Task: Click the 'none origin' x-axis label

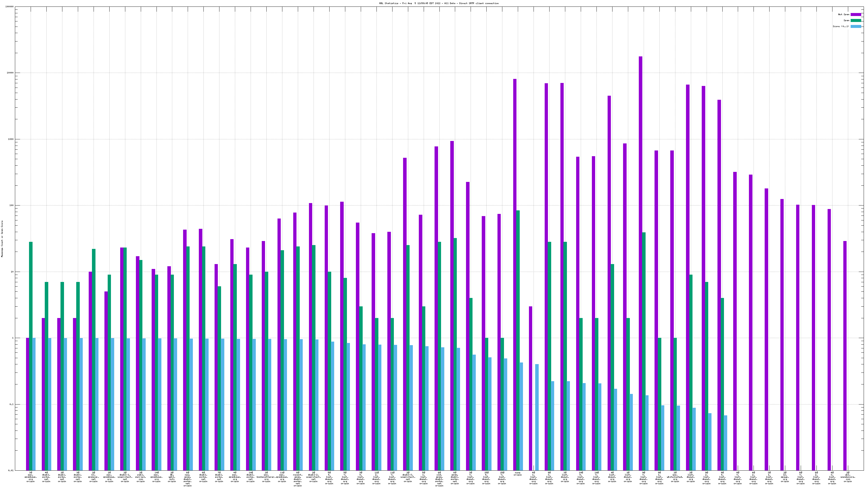Action: [518, 474]
